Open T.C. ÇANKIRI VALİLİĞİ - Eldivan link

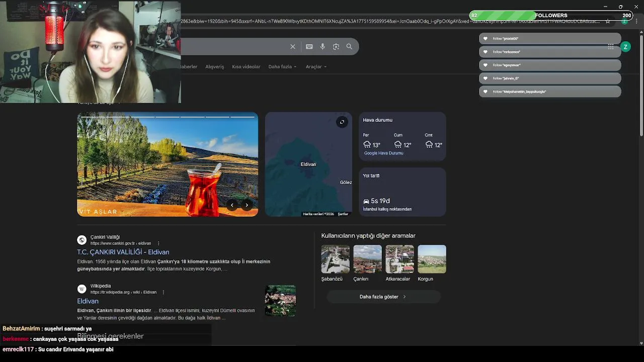[123, 252]
